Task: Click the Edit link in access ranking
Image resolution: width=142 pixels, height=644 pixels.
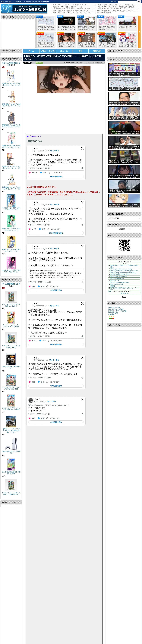Action: [110, 291]
